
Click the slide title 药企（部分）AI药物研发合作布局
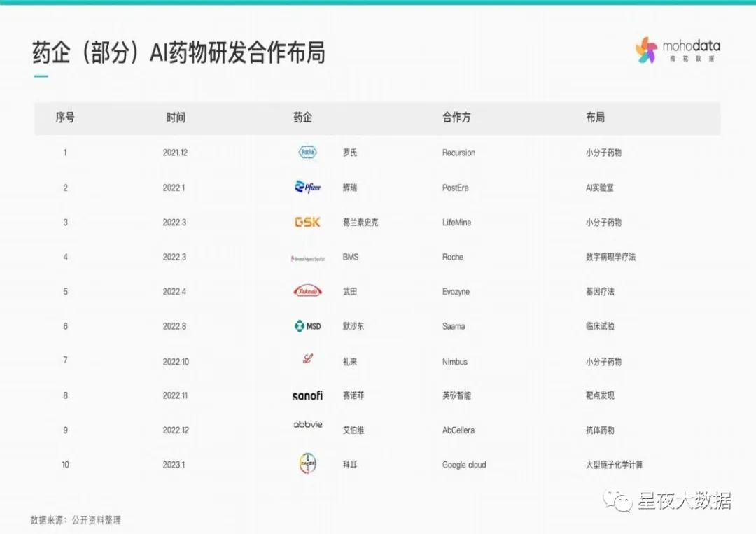178,52
